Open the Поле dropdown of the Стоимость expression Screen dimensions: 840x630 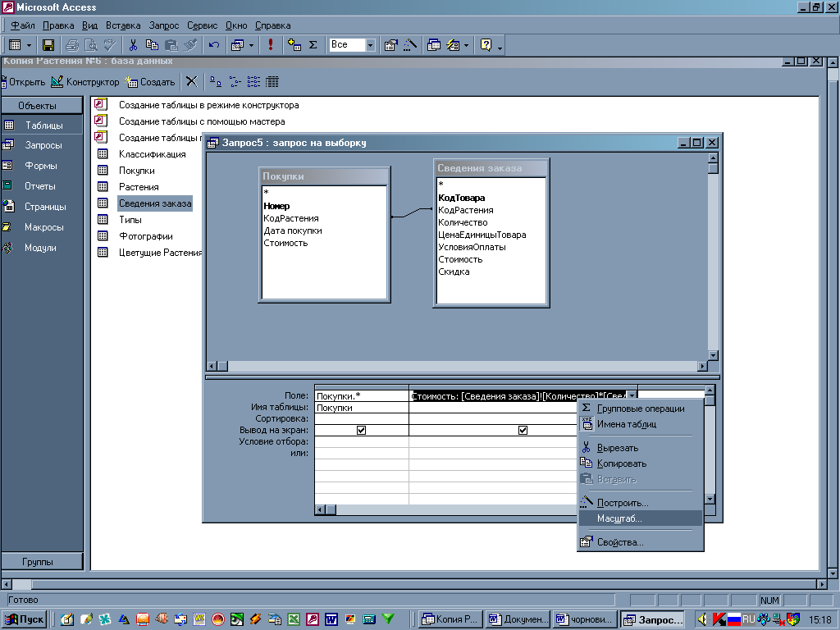point(632,396)
